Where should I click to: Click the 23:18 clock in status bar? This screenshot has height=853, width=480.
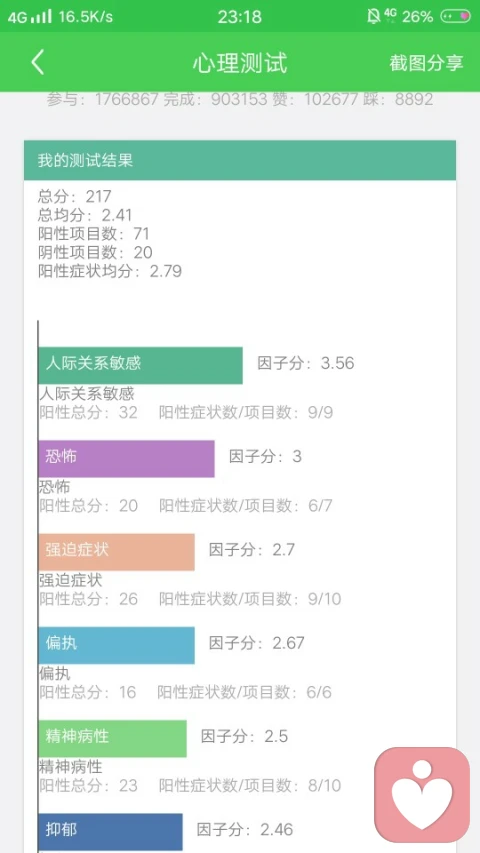click(x=240, y=17)
